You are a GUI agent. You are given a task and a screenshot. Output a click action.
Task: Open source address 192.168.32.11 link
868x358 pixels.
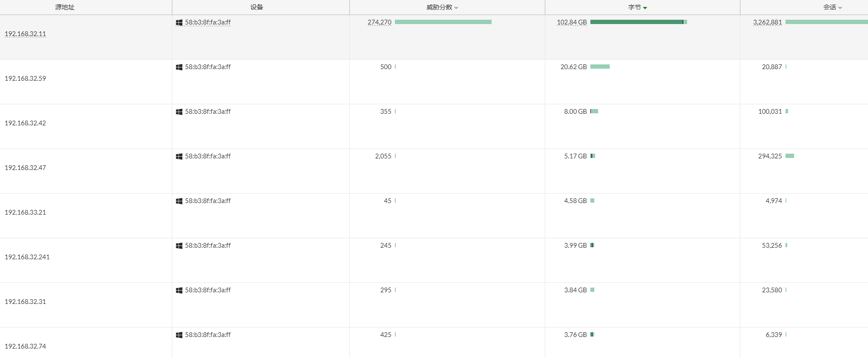25,34
